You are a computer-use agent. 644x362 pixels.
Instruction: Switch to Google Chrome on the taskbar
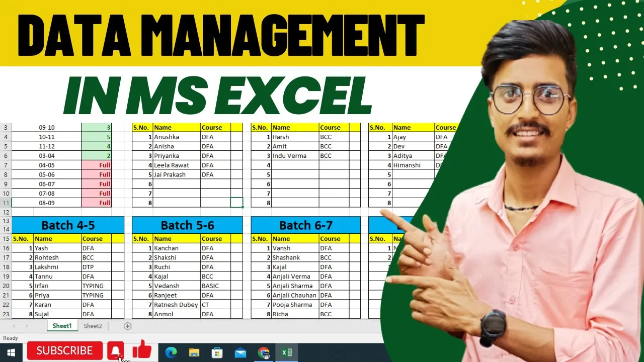(264, 352)
